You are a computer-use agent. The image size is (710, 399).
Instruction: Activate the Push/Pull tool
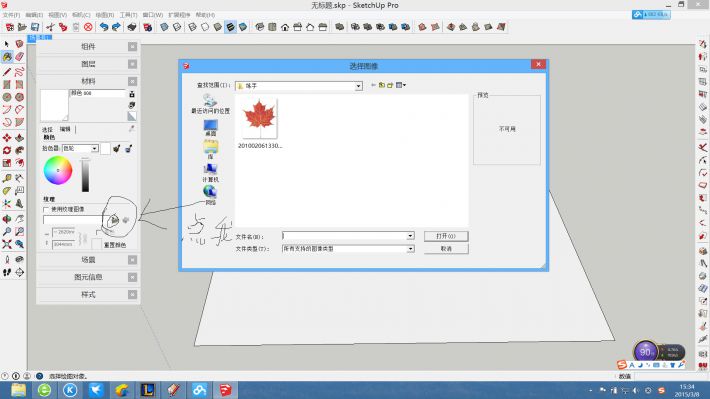(x=19, y=138)
